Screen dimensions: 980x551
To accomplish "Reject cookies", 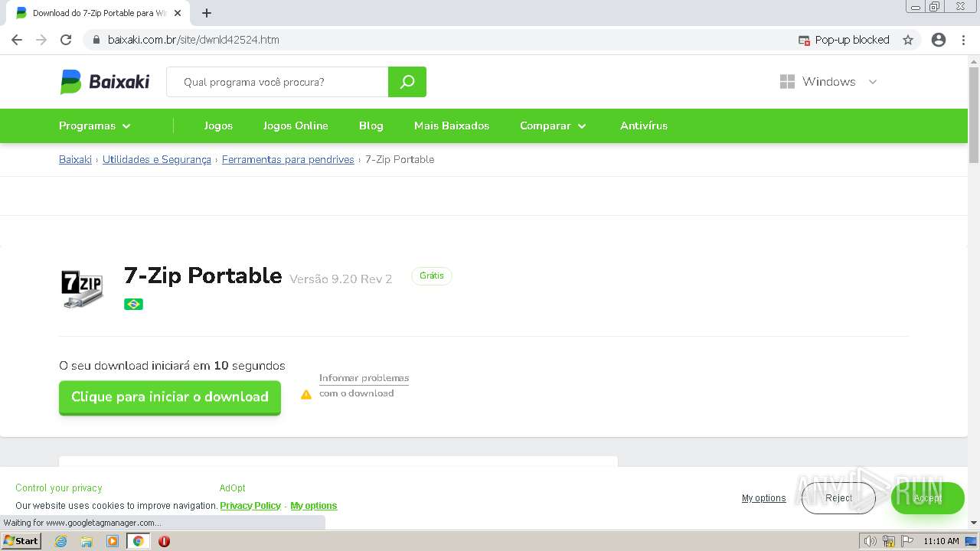I will [x=838, y=498].
